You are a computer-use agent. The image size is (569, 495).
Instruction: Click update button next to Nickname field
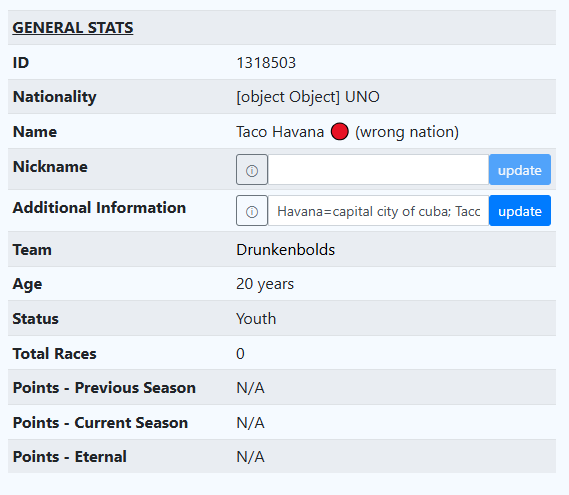coord(520,170)
